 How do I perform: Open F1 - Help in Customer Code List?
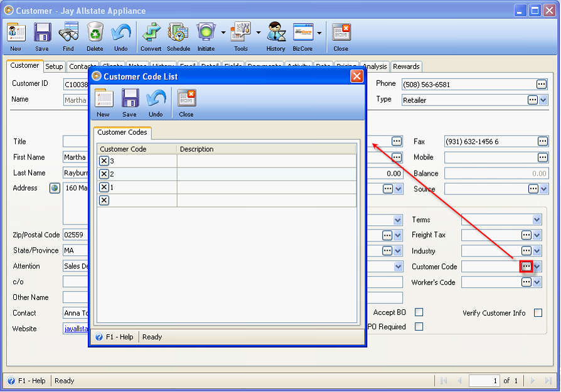click(114, 337)
